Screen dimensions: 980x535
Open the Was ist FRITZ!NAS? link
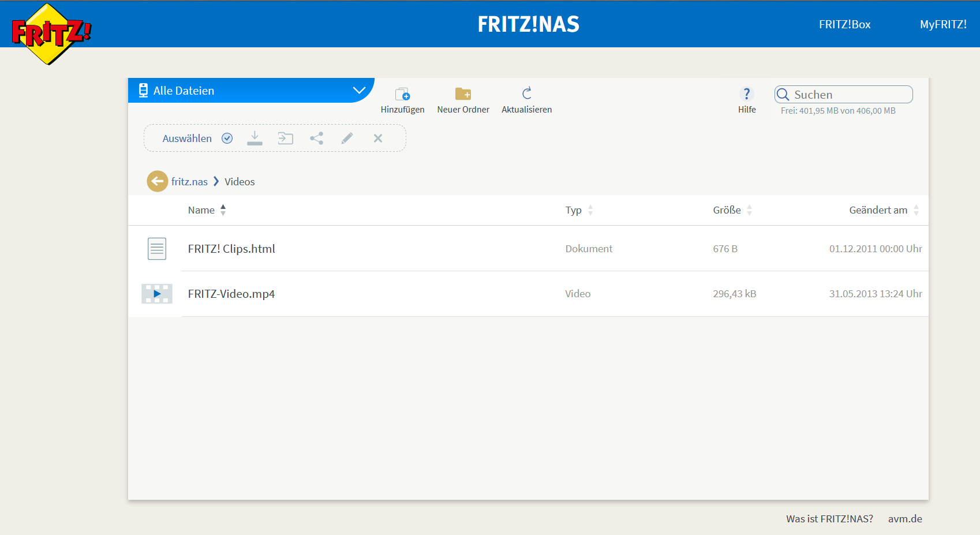[x=829, y=519]
